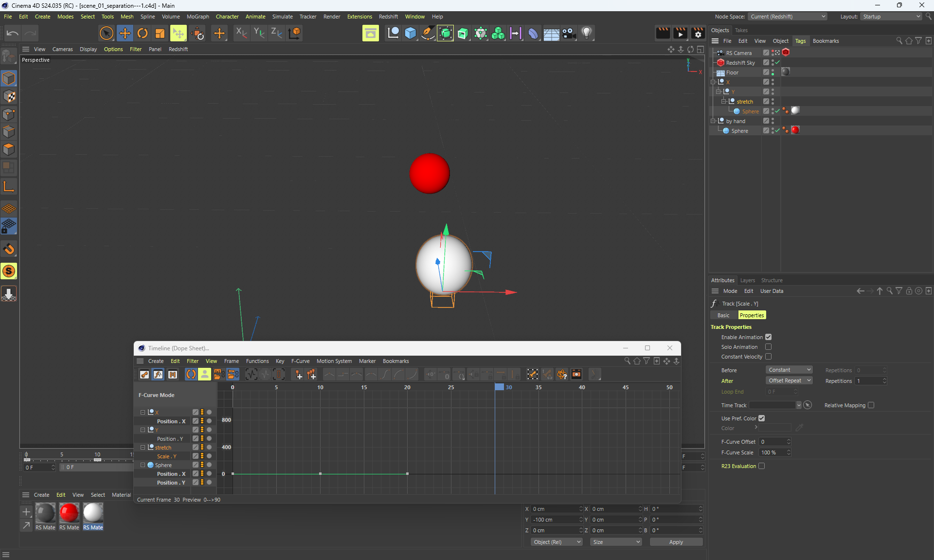The image size is (934, 560).
Task: Select the red RS Material swatch
Action: coord(69,513)
